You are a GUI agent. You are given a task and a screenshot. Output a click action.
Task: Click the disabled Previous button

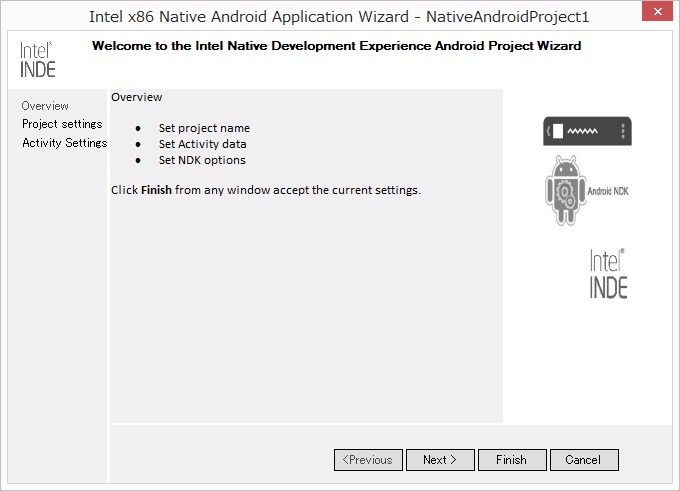(x=368, y=460)
